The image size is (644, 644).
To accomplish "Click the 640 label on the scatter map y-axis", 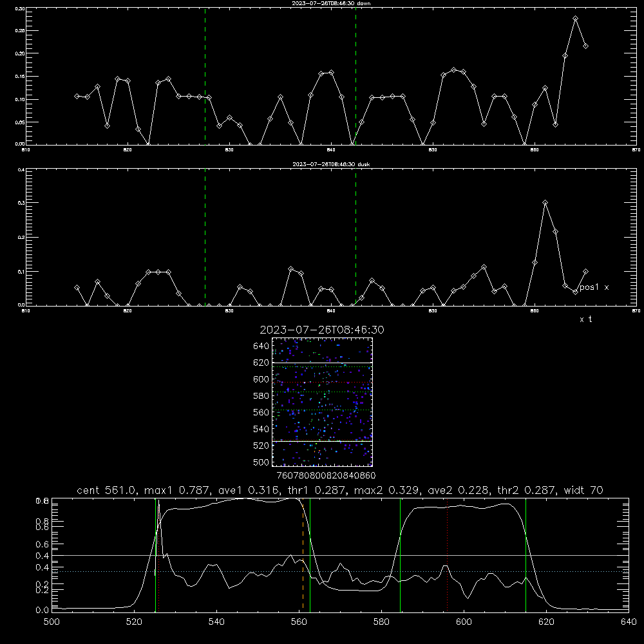I will click(261, 346).
